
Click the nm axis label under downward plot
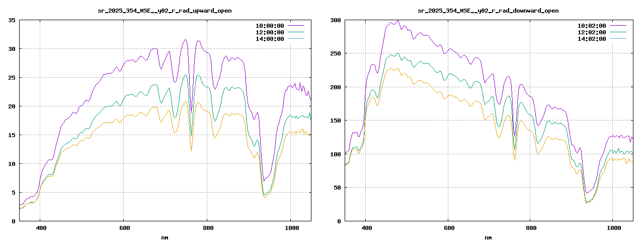tap(488, 237)
